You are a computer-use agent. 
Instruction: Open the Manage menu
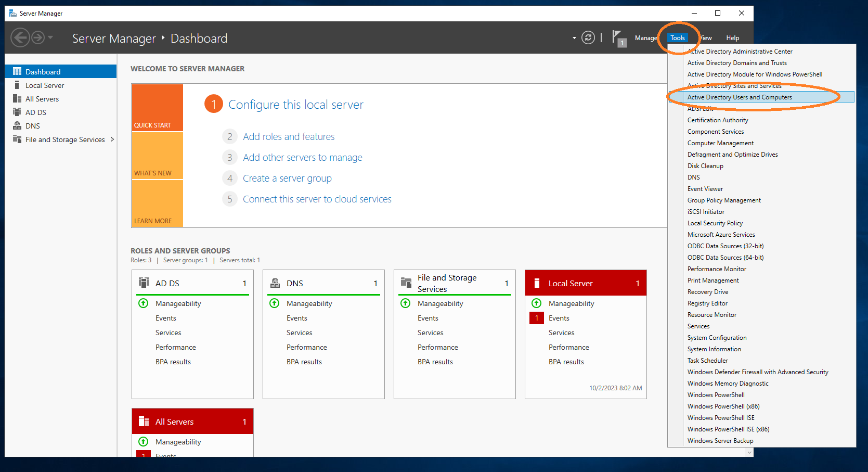(x=646, y=37)
